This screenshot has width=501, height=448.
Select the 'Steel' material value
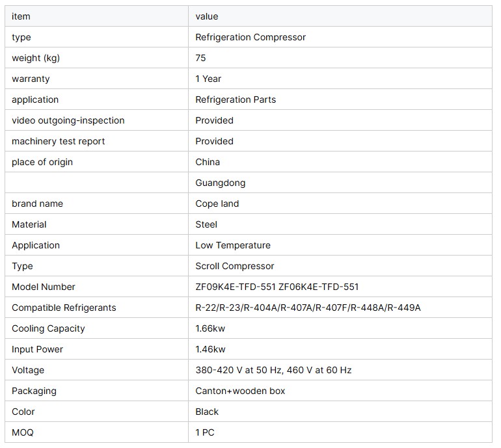(x=206, y=224)
